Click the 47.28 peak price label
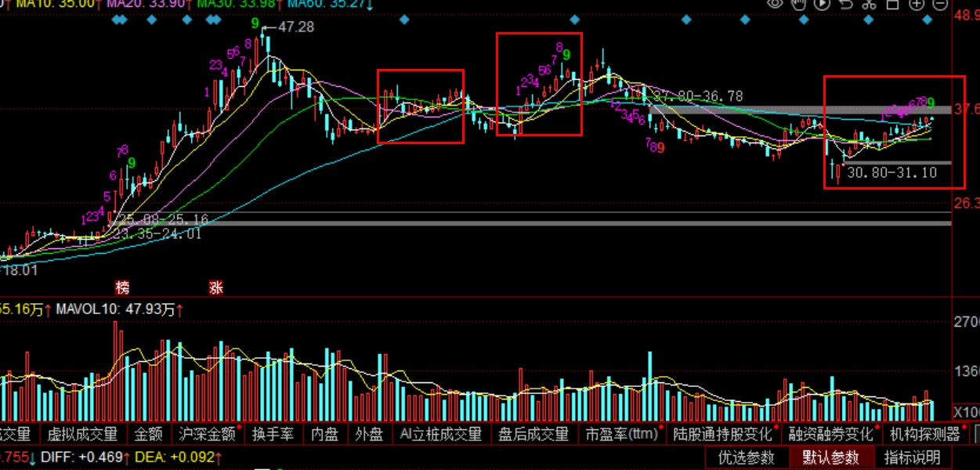This screenshot has height=470, width=980. point(295,27)
